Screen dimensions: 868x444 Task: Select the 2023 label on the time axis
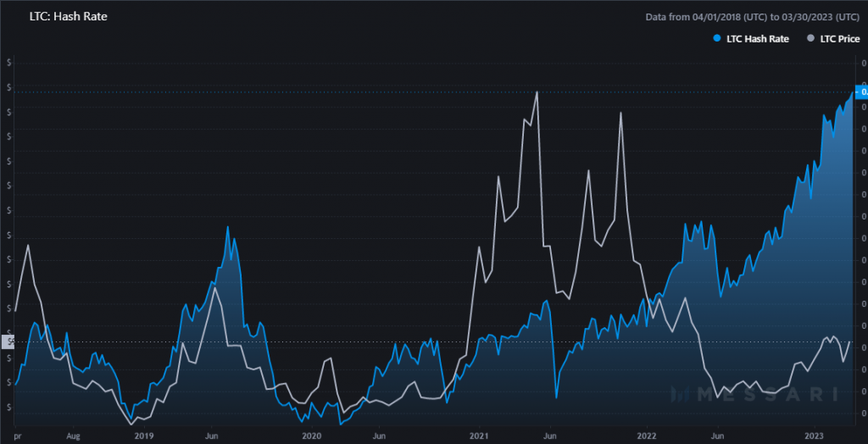(815, 436)
